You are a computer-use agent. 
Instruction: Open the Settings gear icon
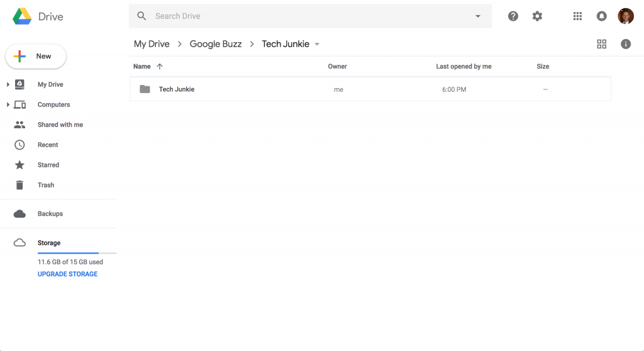click(537, 16)
